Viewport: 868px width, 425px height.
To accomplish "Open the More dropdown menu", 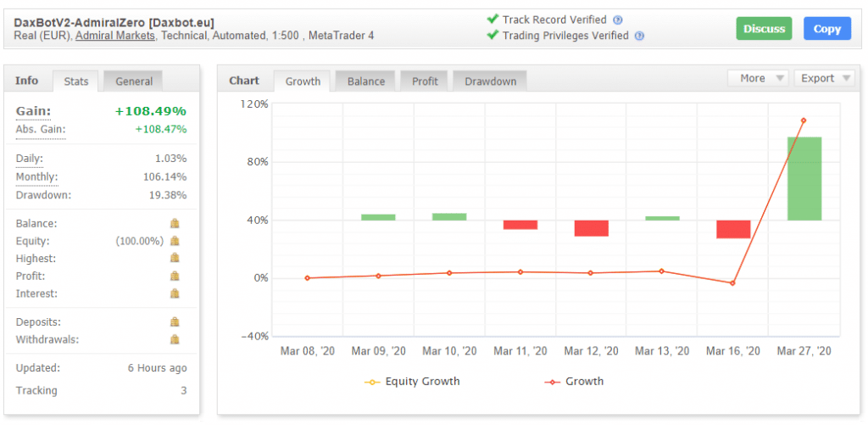I will pyautogui.click(x=757, y=78).
